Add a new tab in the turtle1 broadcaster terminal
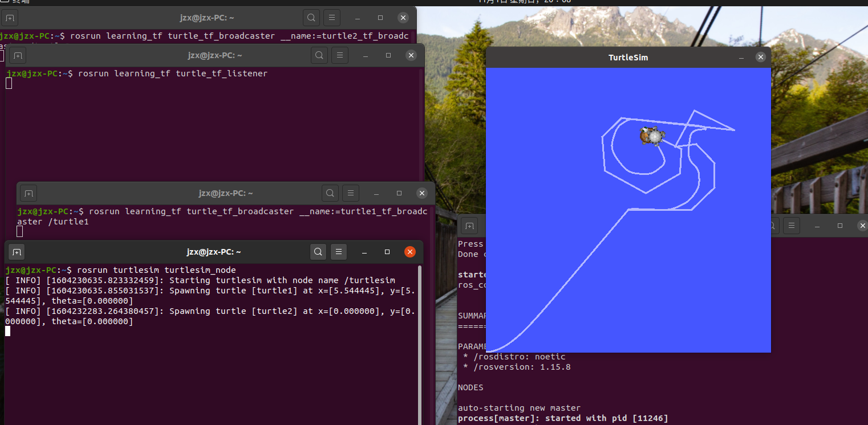868x425 pixels. pos(29,194)
